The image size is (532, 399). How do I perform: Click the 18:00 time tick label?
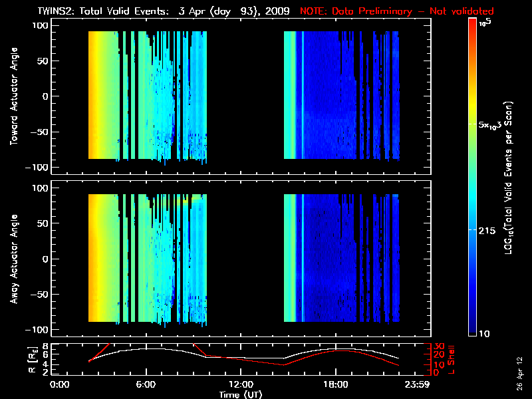coord(335,385)
